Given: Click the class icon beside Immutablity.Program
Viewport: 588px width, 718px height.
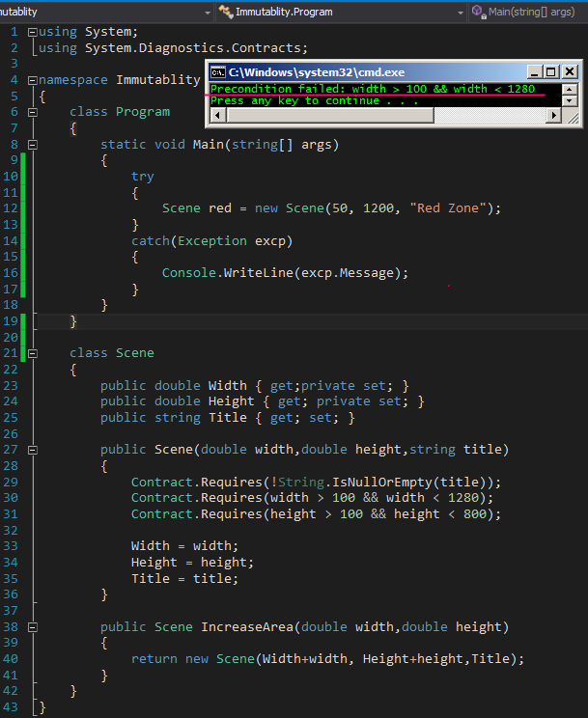Looking at the screenshot, I should 226,12.
